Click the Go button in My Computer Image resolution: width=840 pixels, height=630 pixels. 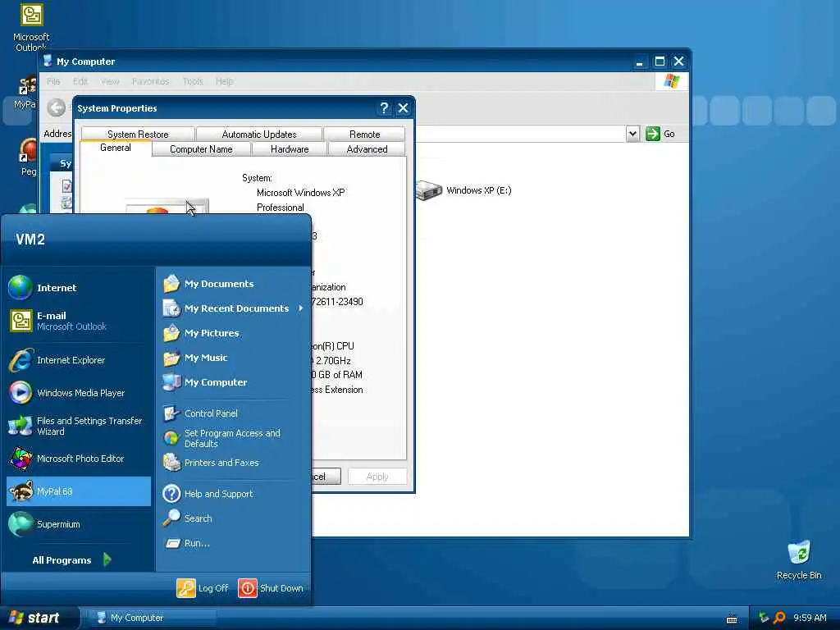660,134
